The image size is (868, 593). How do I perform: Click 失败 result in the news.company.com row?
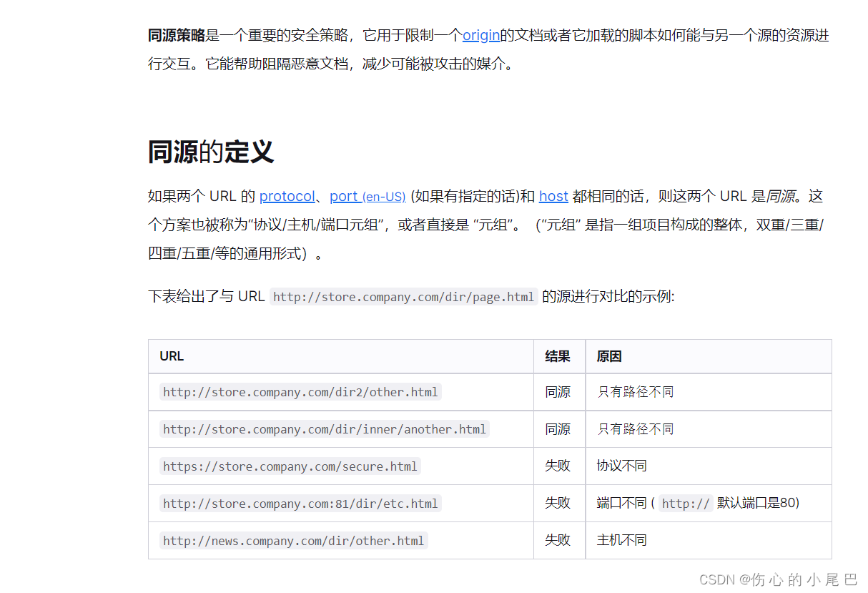[558, 540]
